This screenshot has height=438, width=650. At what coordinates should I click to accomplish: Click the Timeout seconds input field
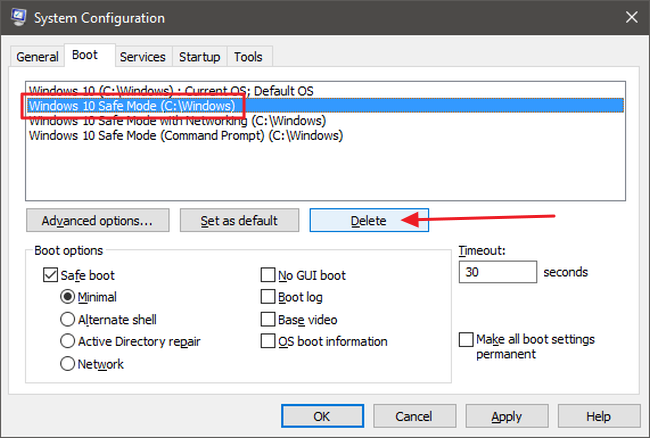click(x=496, y=272)
